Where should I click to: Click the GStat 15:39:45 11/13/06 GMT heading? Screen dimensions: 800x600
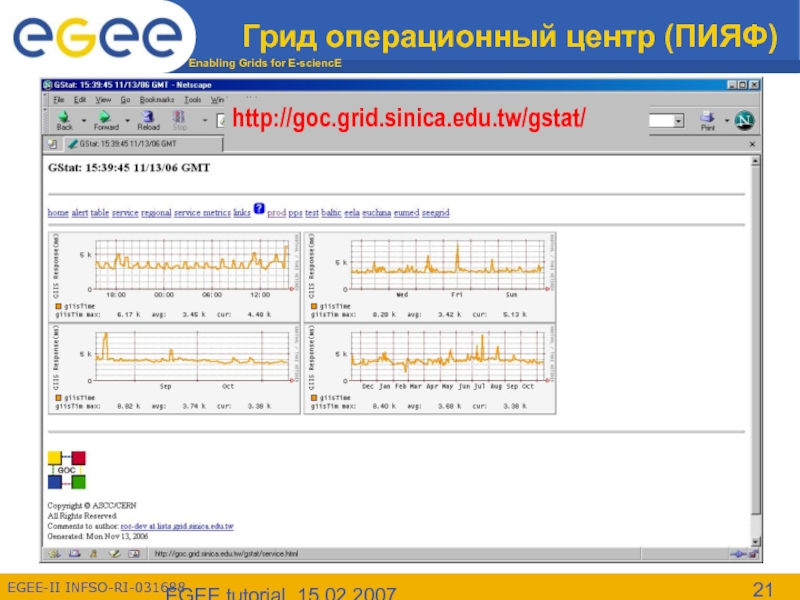point(129,168)
